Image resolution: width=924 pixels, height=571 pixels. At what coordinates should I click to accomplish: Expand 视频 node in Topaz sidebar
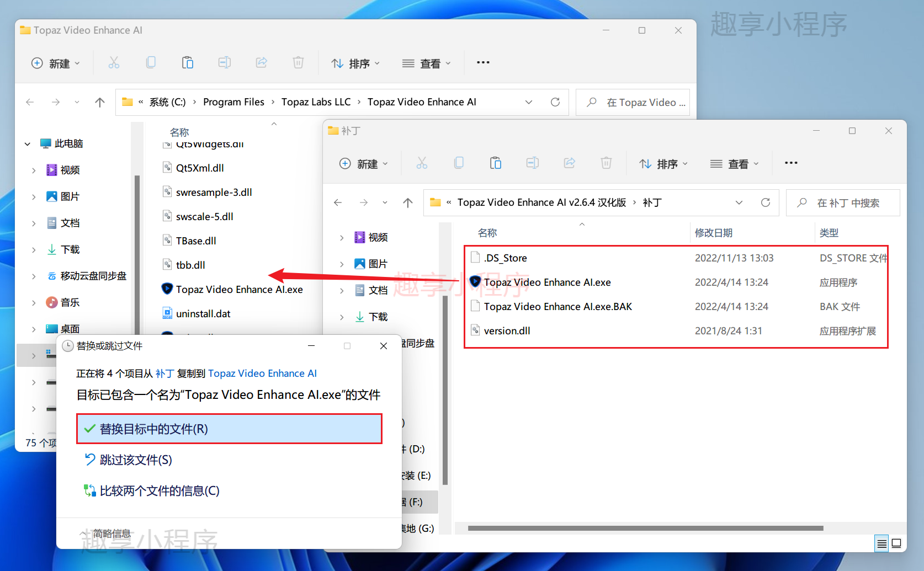34,170
